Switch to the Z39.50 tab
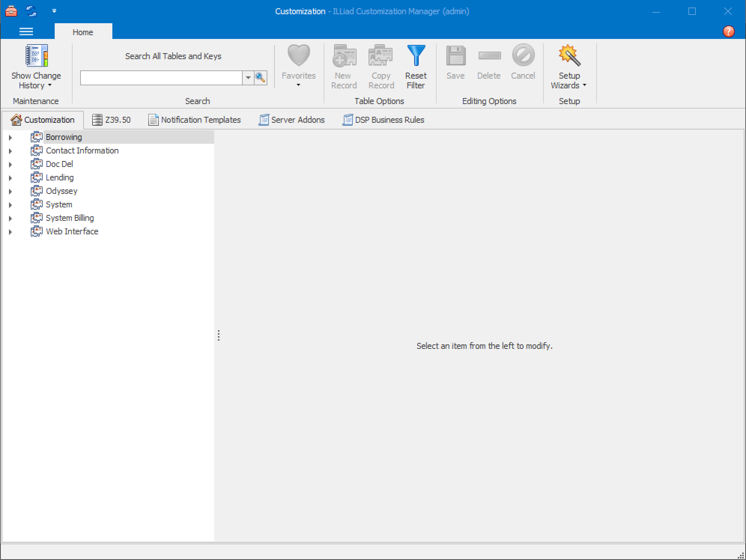The width and height of the screenshot is (746, 560). pos(112,120)
